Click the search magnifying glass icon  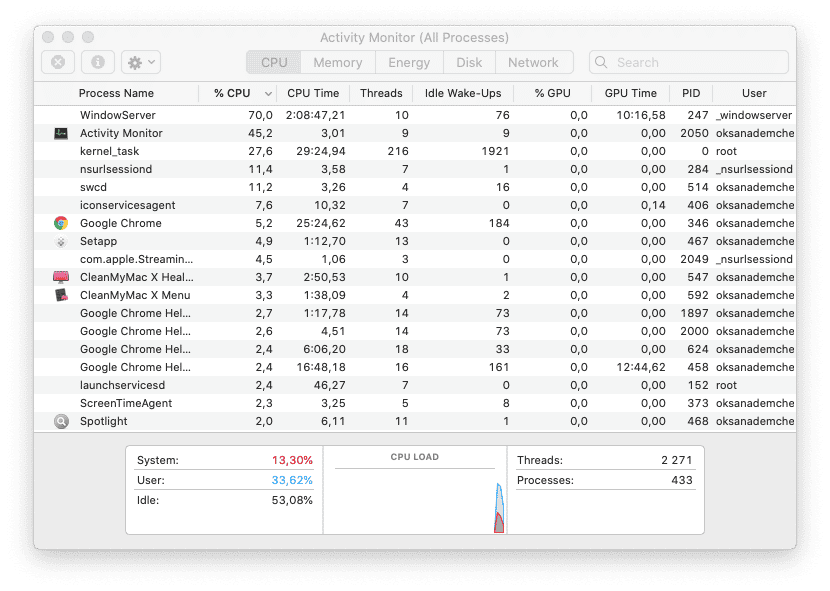(x=601, y=62)
